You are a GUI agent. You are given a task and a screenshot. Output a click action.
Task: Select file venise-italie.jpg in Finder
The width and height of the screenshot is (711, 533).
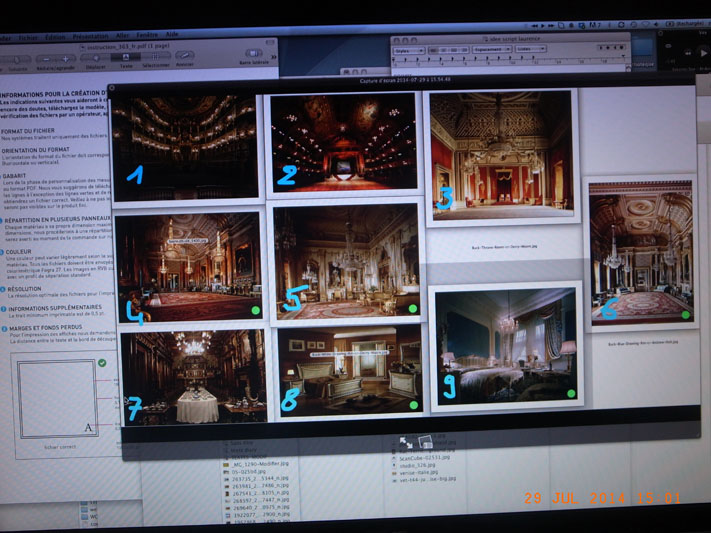[415, 472]
